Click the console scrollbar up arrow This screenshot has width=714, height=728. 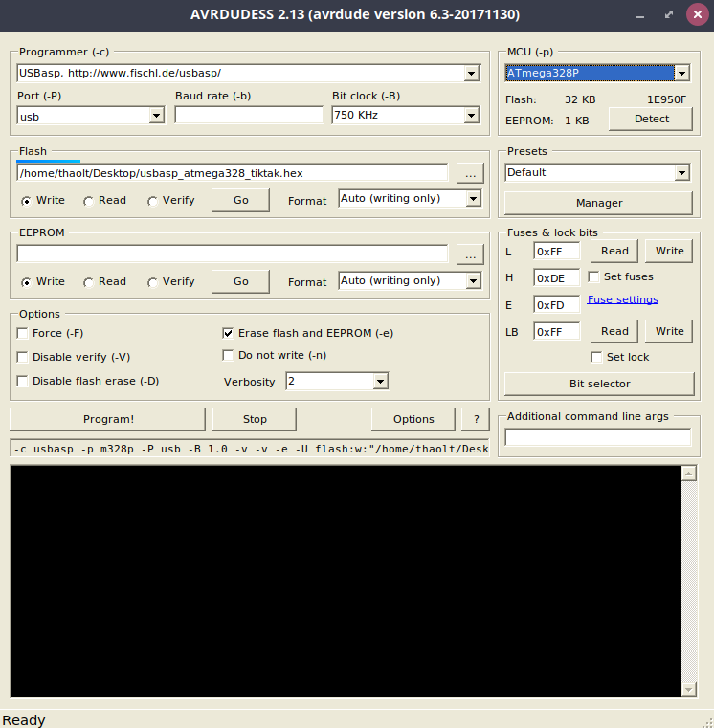click(x=688, y=474)
